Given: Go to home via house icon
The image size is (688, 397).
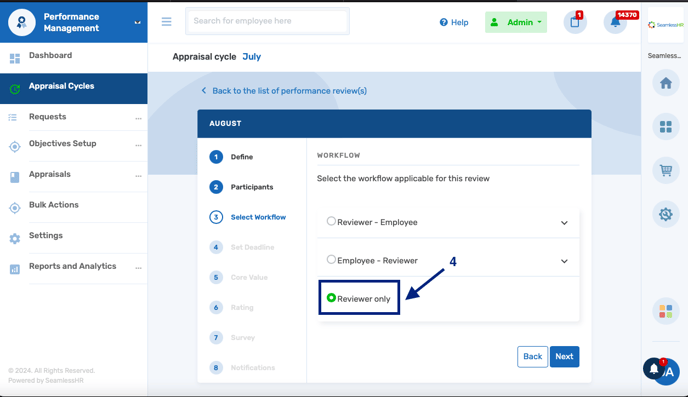Looking at the screenshot, I should [x=666, y=83].
